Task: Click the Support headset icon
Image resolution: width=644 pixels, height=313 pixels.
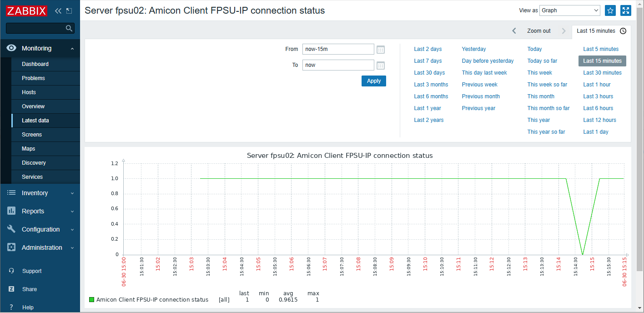Action: [11, 271]
